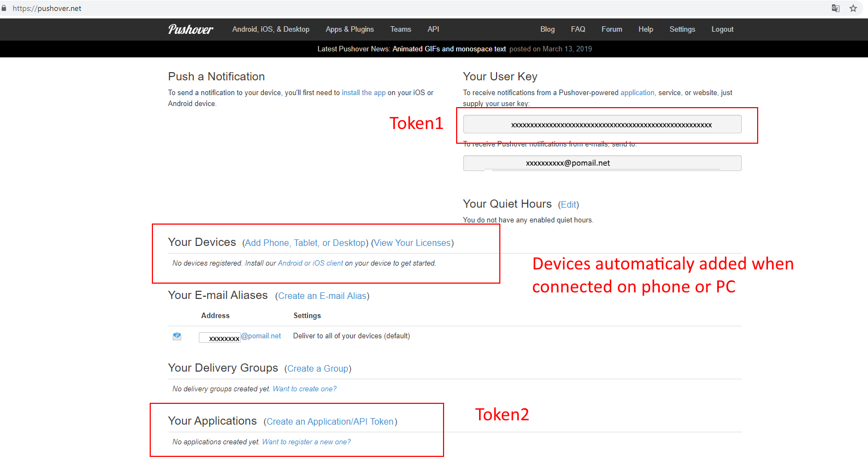Click the user key field
The height and width of the screenshot is (464, 868).
602,125
